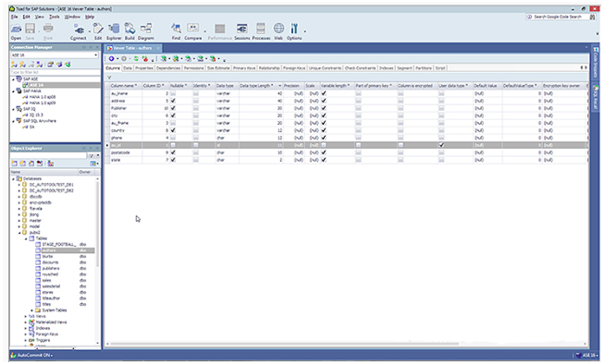Open the Code Snippets side panel
Screen dimensions: 604x364
(596, 63)
